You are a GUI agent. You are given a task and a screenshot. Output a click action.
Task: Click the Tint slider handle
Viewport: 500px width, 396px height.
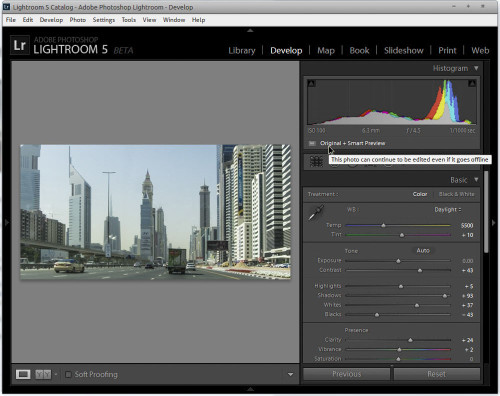click(x=402, y=235)
